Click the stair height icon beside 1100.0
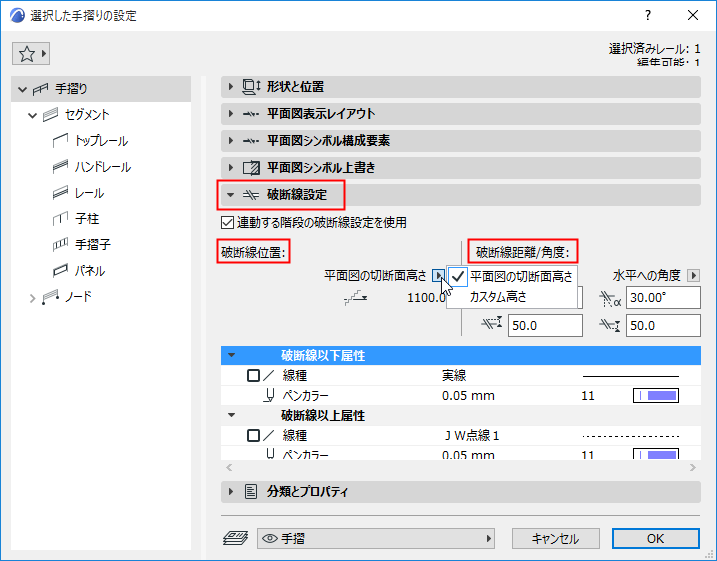Screen dimensions: 717x561 355,298
